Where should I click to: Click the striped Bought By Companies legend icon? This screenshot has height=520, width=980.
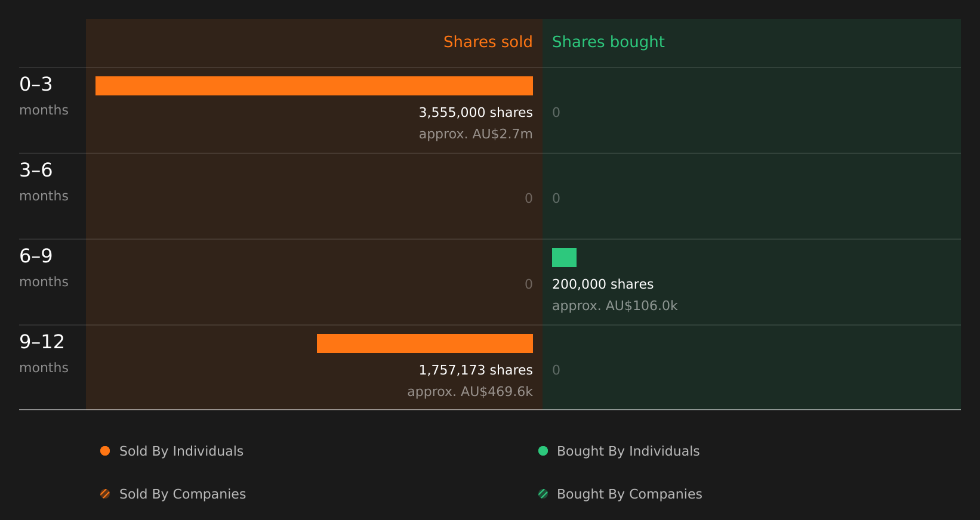click(x=543, y=494)
